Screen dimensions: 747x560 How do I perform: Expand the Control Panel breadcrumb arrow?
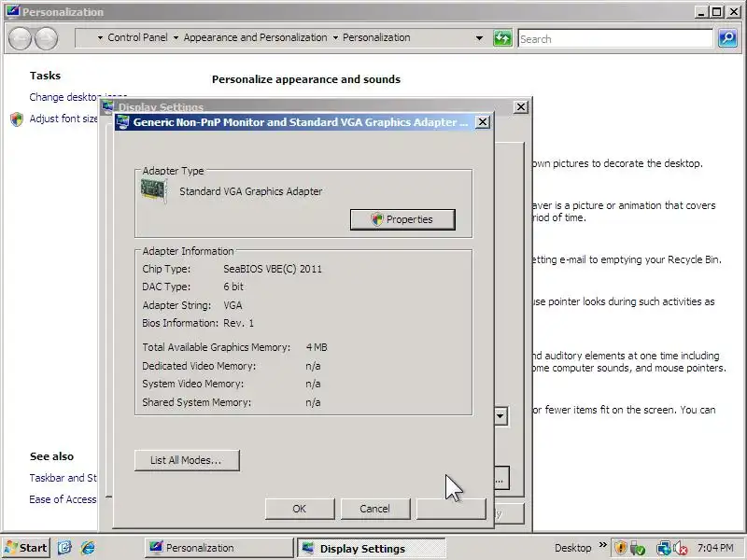click(100, 38)
